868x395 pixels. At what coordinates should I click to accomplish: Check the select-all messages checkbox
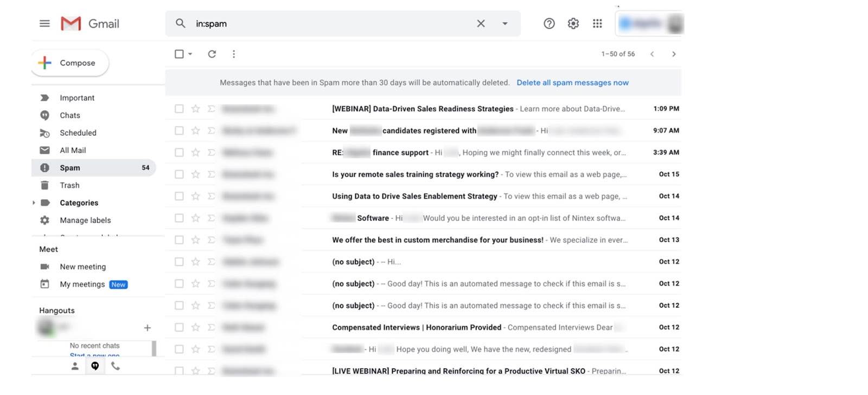(179, 54)
